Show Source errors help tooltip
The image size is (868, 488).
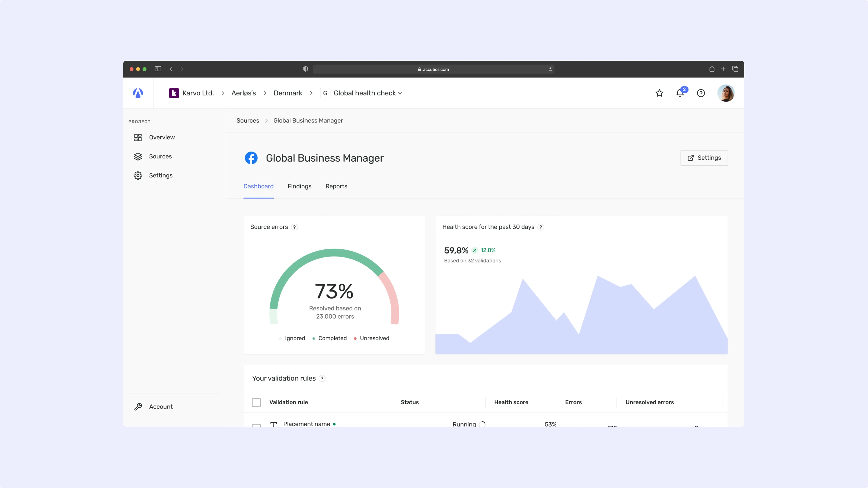point(295,227)
